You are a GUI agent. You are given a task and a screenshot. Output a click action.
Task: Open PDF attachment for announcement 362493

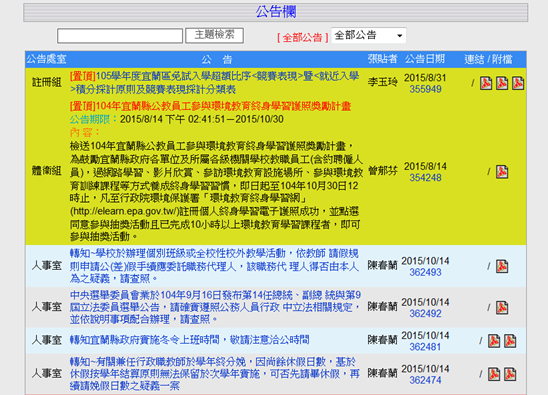[502, 266]
